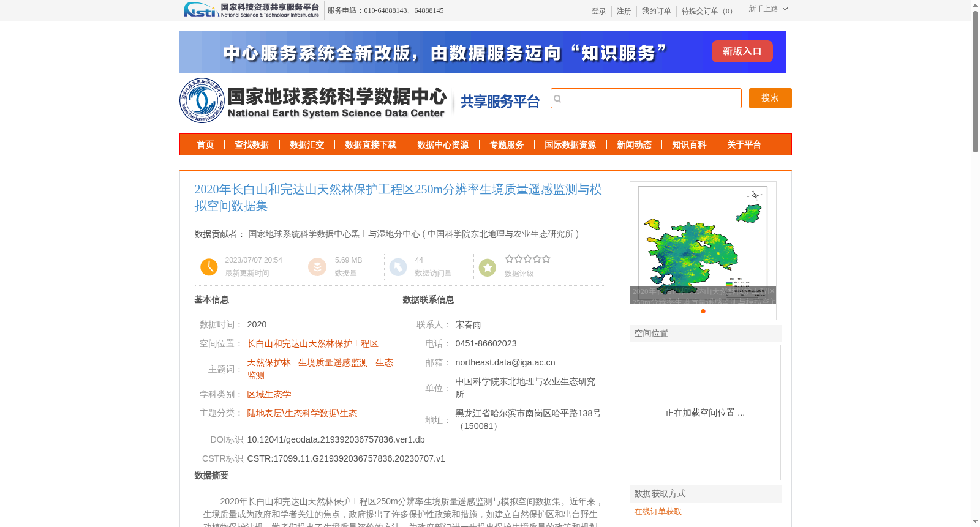Viewport: 980px width, 527px height.
Task: Click keyword 生境质量遥感监测
Action: click(x=333, y=362)
